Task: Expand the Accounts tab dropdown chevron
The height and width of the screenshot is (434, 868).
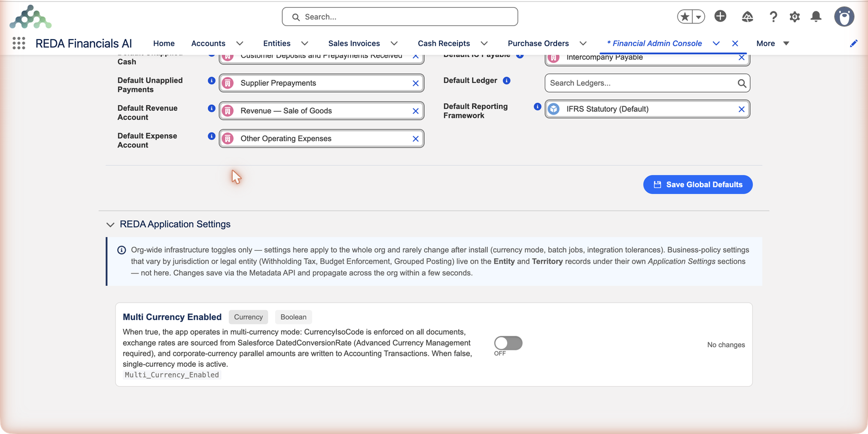Action: (x=240, y=43)
